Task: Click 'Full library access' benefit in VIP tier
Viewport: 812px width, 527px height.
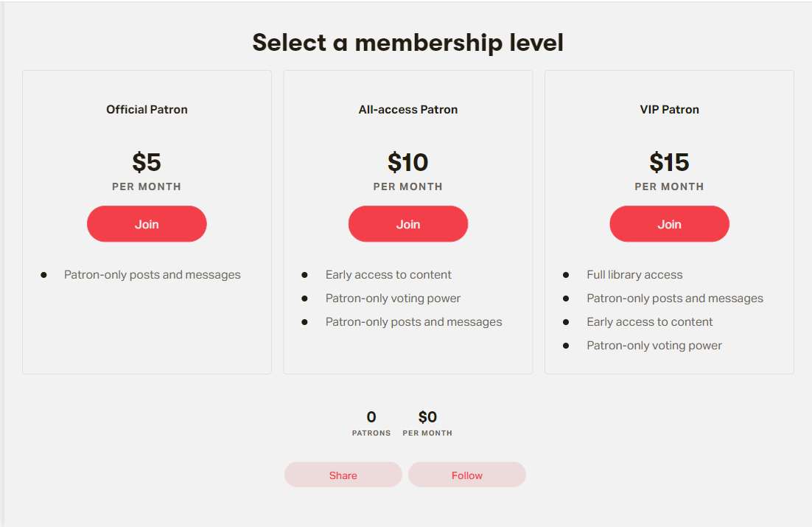Action: coord(634,275)
